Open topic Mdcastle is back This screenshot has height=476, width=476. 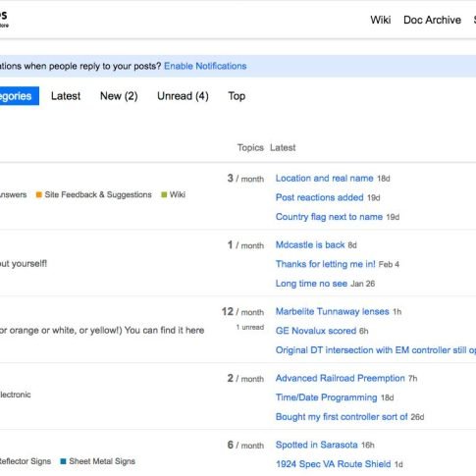310,245
